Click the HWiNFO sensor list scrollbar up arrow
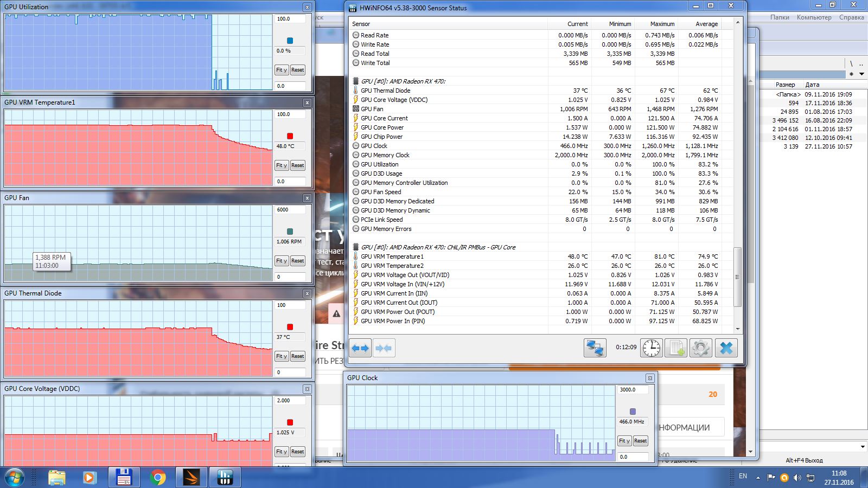Image resolution: width=868 pixels, height=488 pixels. pyautogui.click(x=737, y=23)
